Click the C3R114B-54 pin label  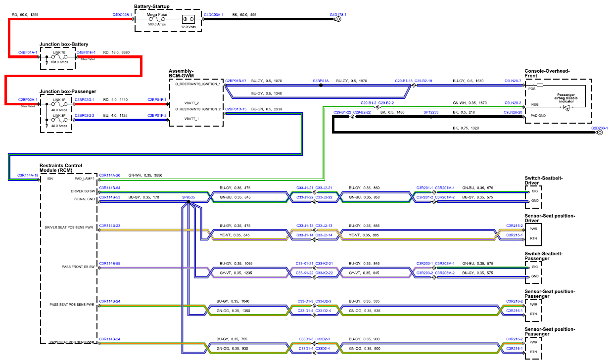110,188
